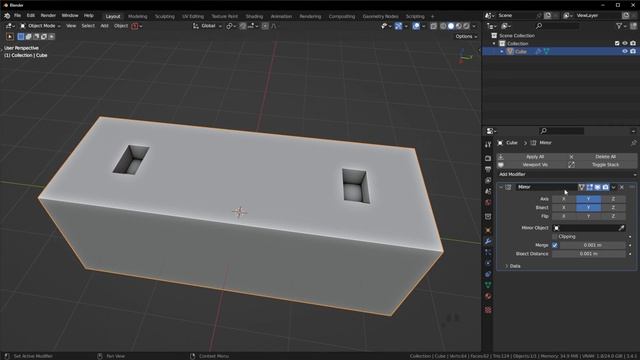Hide the Collection with eye icon
This screenshot has height=360, width=640.
coord(625,44)
